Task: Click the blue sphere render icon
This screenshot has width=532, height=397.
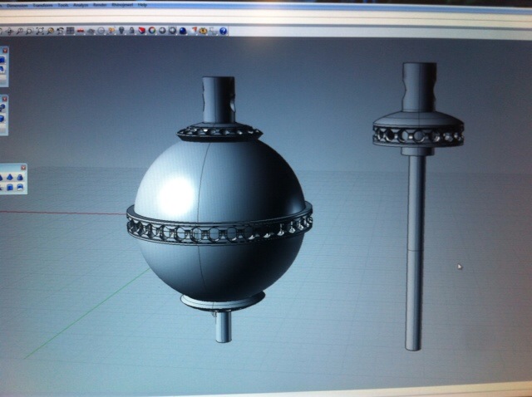Action: click(x=183, y=31)
